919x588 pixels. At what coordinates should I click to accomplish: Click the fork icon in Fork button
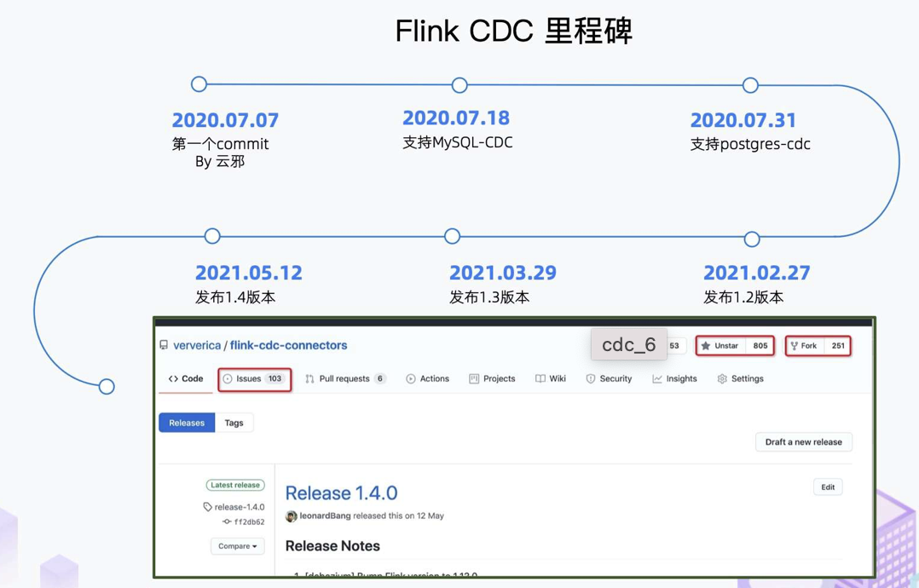(795, 345)
